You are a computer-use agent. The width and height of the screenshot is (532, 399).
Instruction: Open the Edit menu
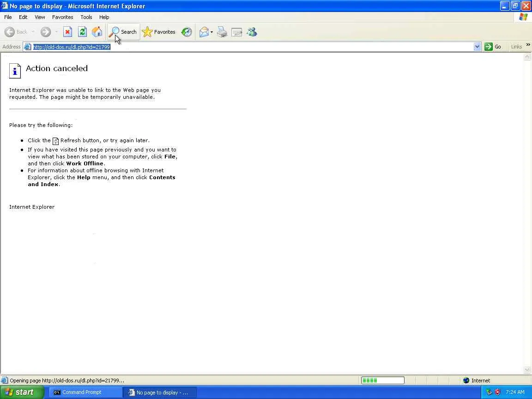click(x=23, y=17)
